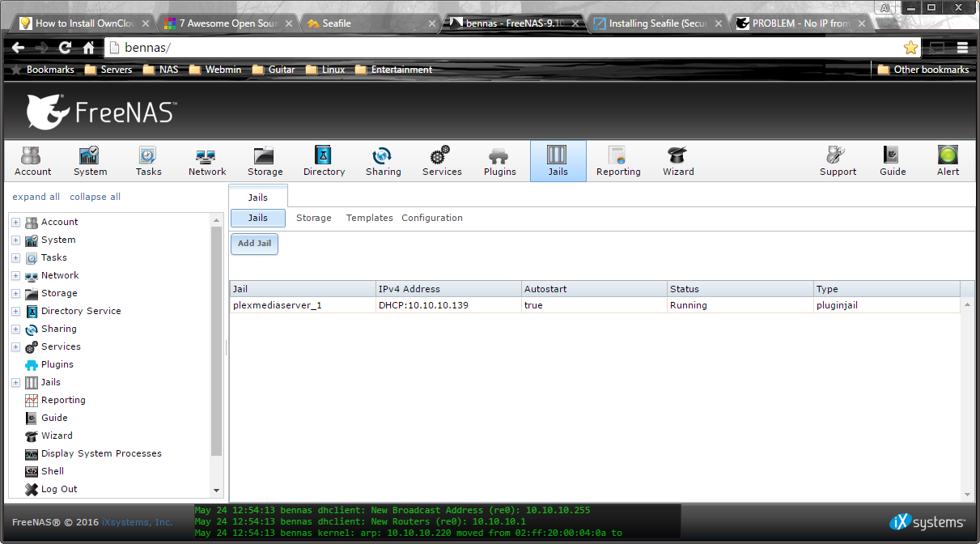Expand the Storage tree node

15,294
